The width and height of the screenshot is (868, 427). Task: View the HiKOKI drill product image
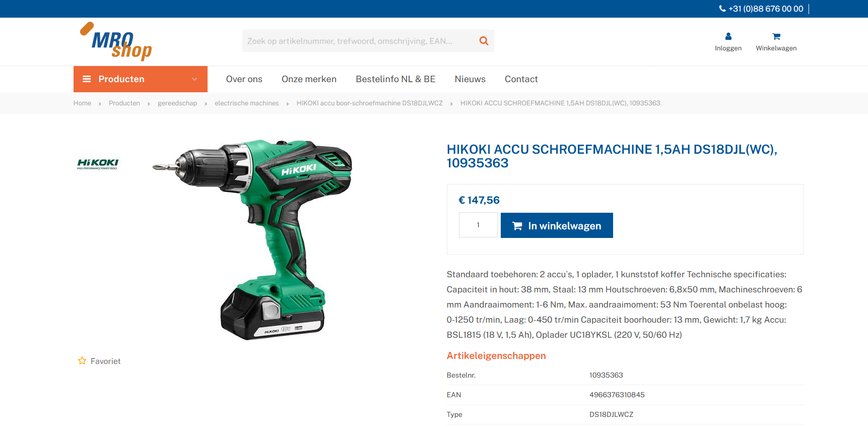pos(252,240)
